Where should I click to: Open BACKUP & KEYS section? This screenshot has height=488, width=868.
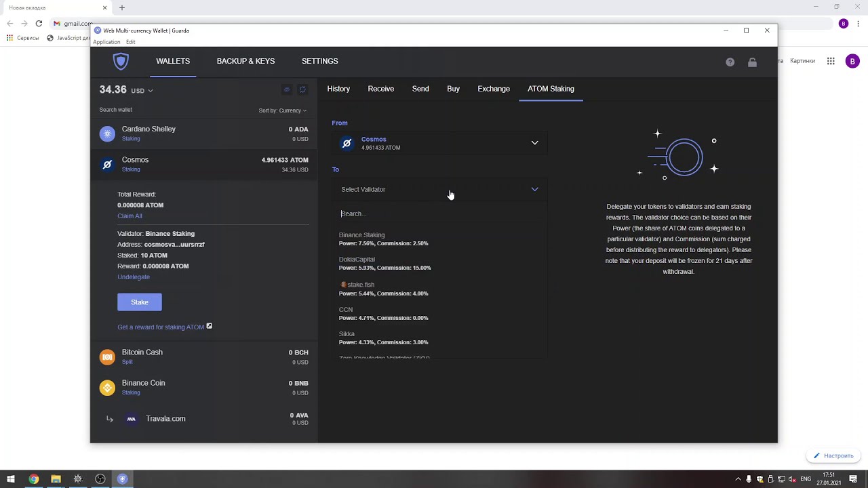(x=245, y=61)
